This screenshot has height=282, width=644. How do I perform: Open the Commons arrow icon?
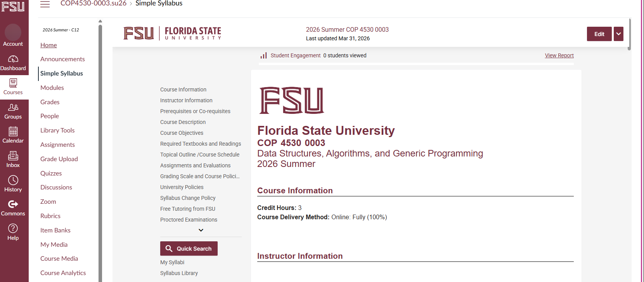(x=13, y=204)
